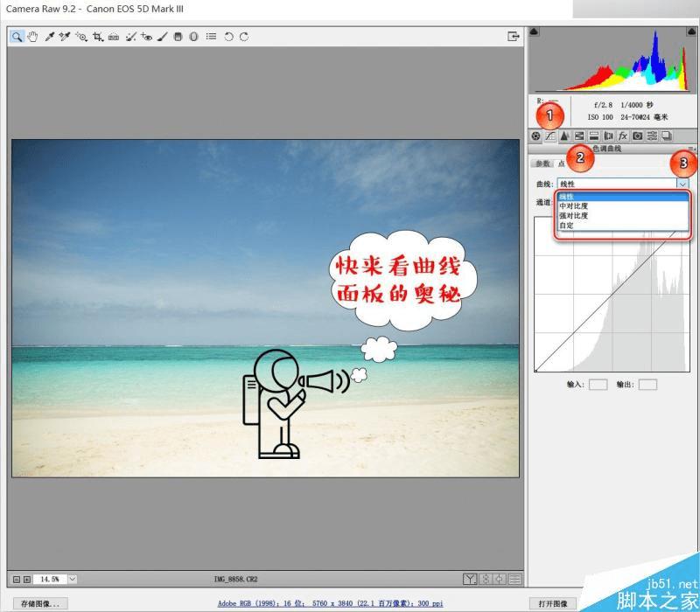The width and height of the screenshot is (700, 612).
Task: Click the beach photo preview
Action: (265, 309)
